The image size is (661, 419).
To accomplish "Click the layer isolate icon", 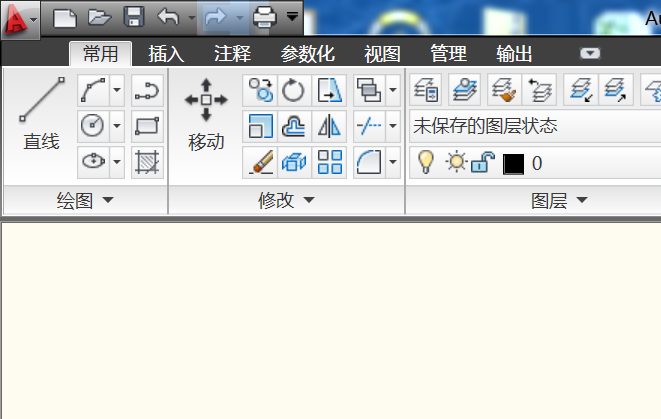I will [581, 90].
